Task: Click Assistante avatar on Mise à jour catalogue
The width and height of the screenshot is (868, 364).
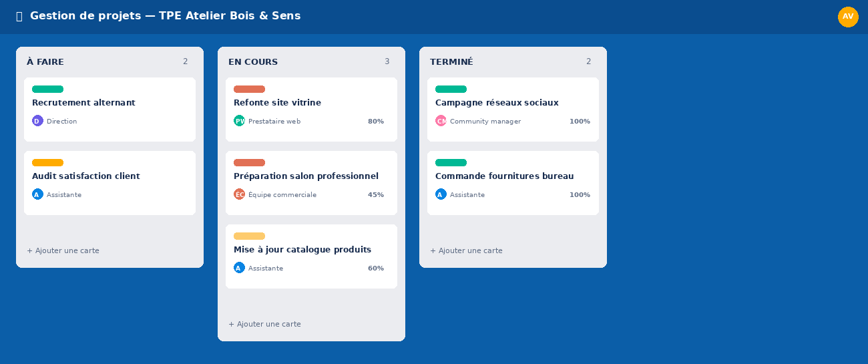Action: tap(239, 268)
